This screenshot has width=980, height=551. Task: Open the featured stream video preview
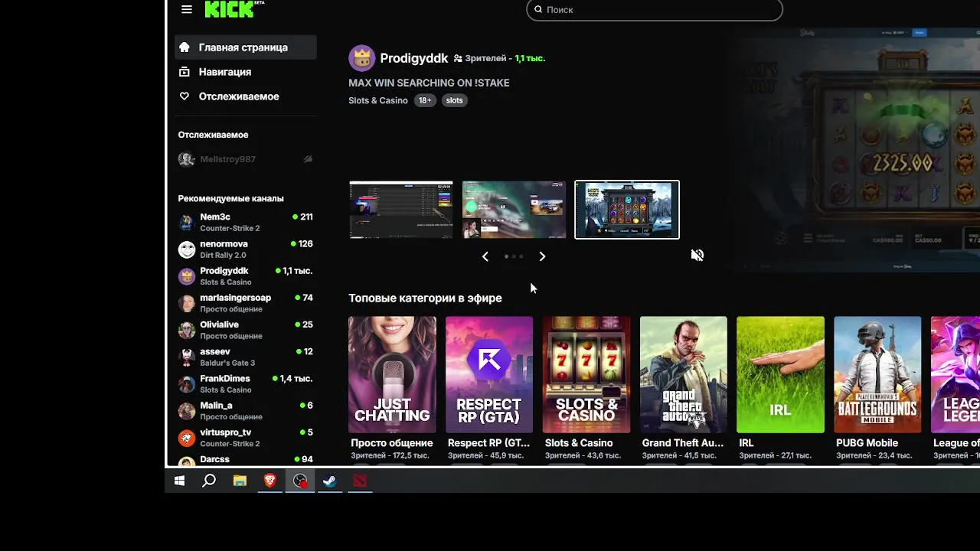coord(854,149)
